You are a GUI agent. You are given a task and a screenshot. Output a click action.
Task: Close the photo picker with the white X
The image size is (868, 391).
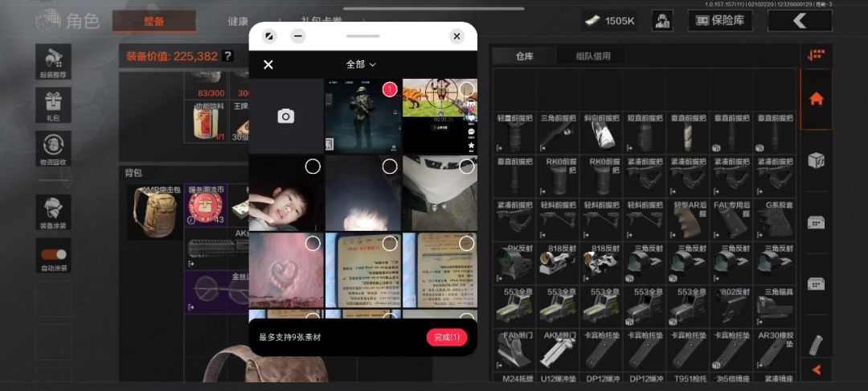coord(268,65)
